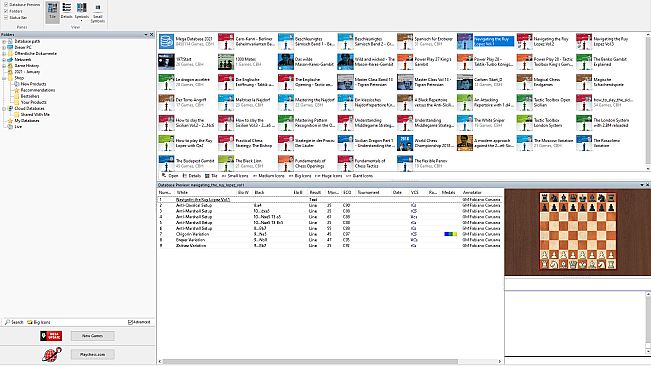Open Your Products in the tree
The image size is (651, 366).
(34, 102)
